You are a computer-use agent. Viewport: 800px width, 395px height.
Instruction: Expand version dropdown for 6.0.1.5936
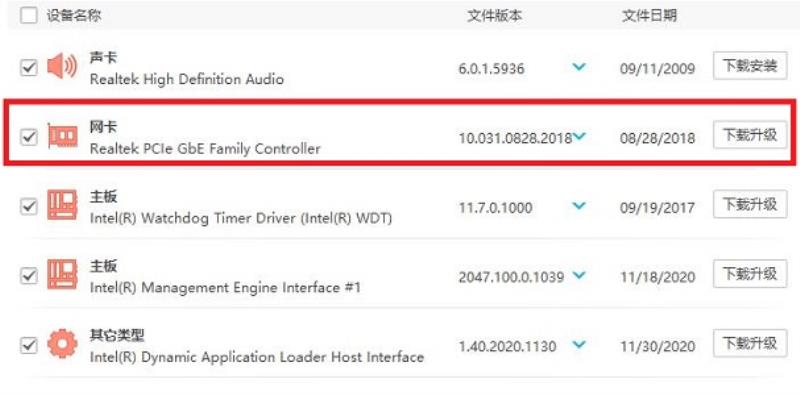[x=579, y=67]
